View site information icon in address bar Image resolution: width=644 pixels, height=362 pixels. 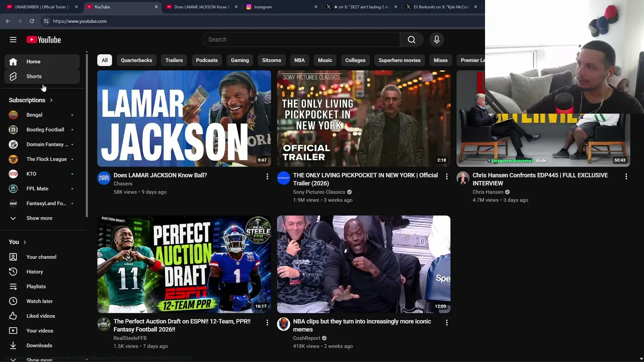(x=46, y=21)
